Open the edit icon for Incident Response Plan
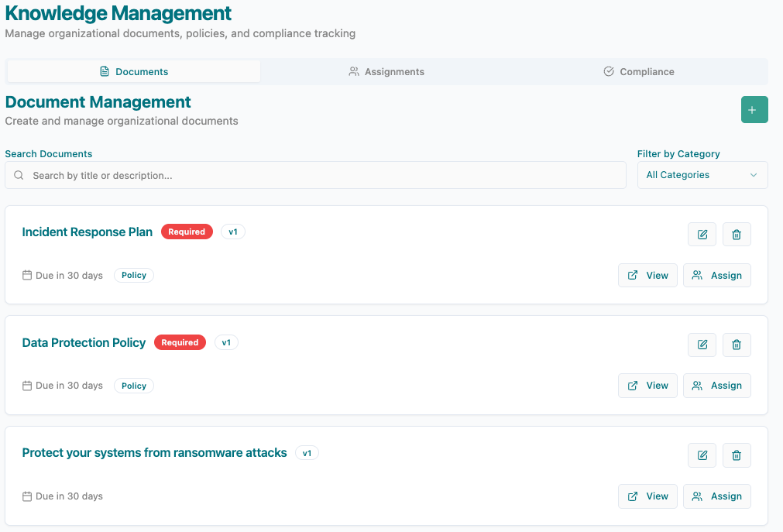 [x=702, y=234]
